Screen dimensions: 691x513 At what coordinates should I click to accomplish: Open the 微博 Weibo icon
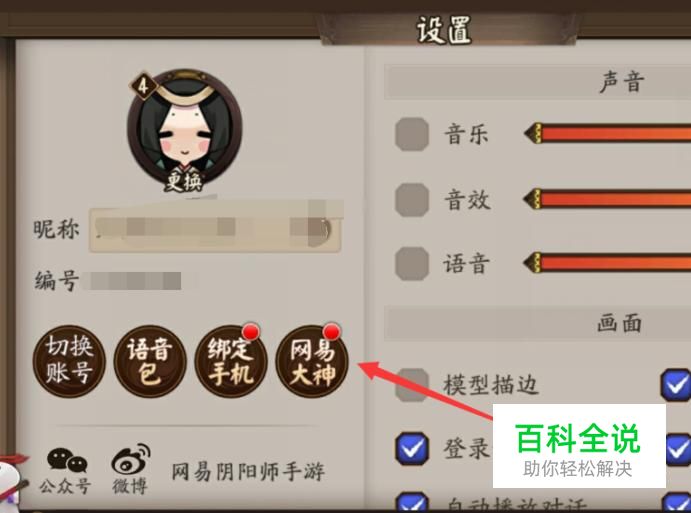pyautogui.click(x=130, y=470)
